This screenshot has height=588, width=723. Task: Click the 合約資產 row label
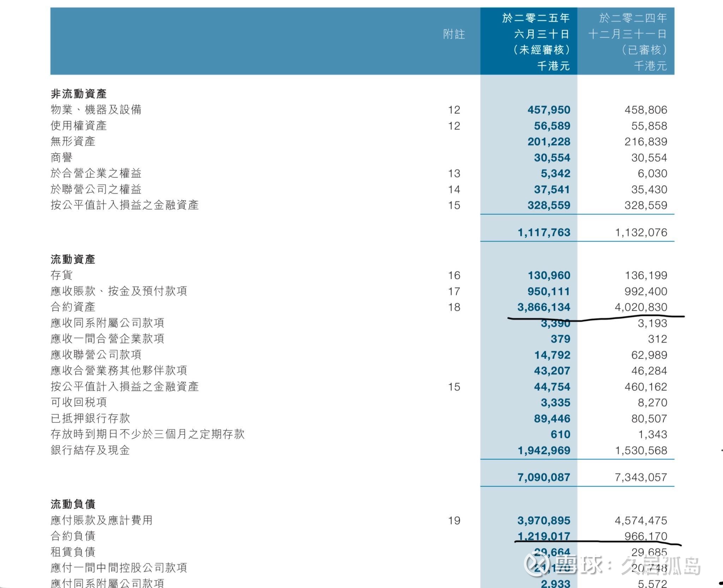click(x=73, y=307)
